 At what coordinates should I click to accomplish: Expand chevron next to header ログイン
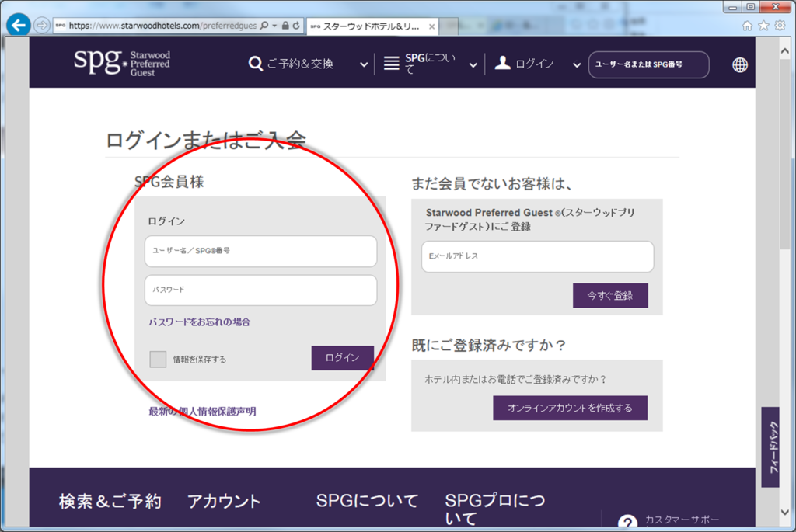[577, 65]
